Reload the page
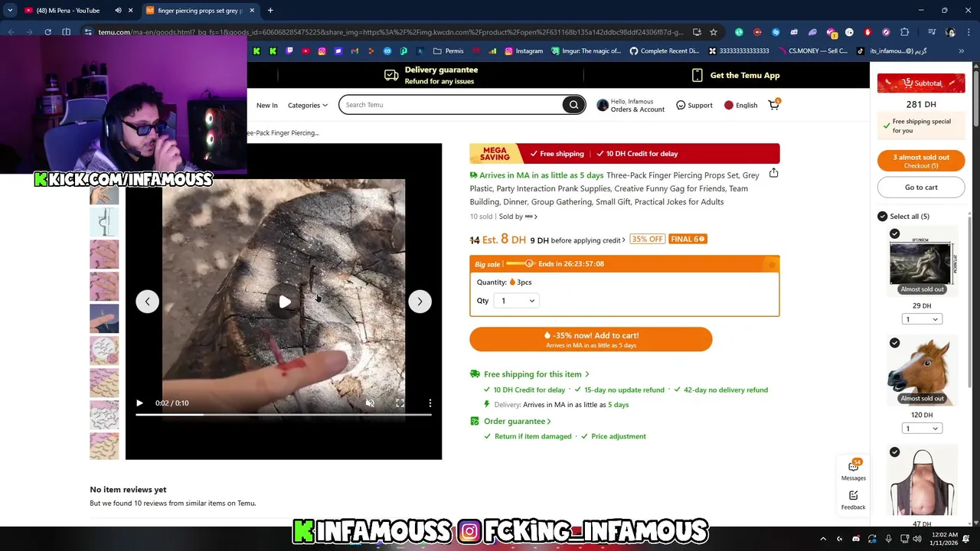Image resolution: width=980 pixels, height=551 pixels. click(47, 32)
